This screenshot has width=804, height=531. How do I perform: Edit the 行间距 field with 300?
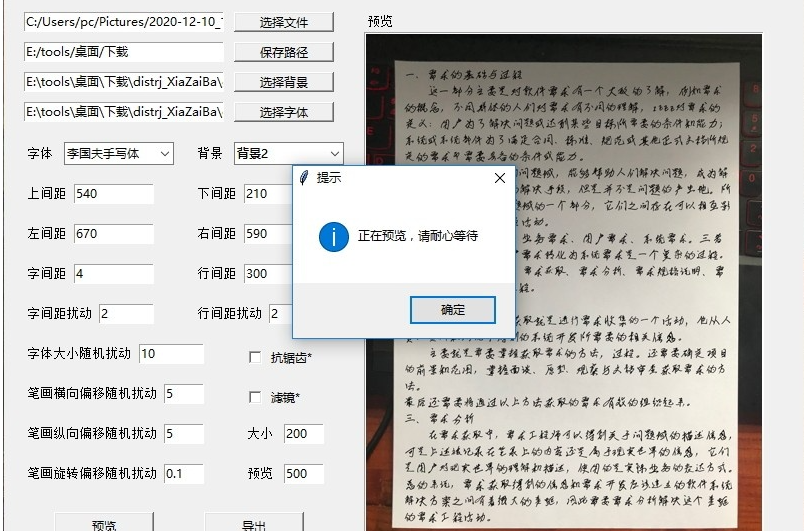click(x=268, y=273)
